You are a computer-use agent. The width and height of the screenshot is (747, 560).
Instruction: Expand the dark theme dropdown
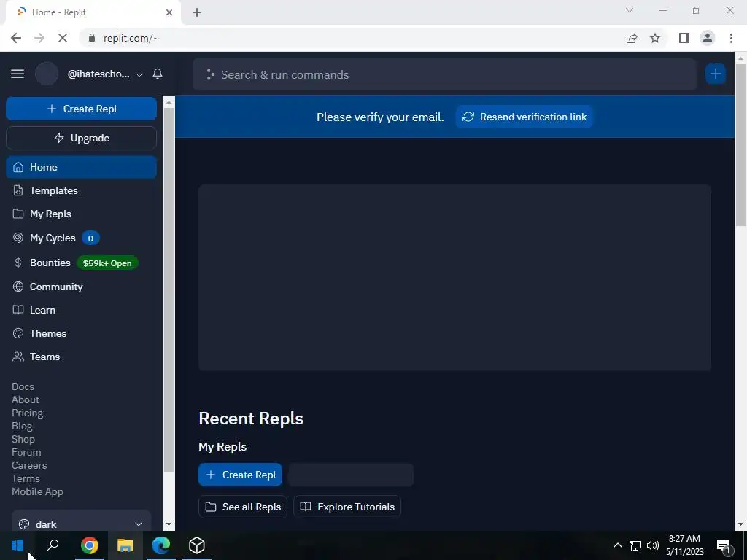[82, 524]
